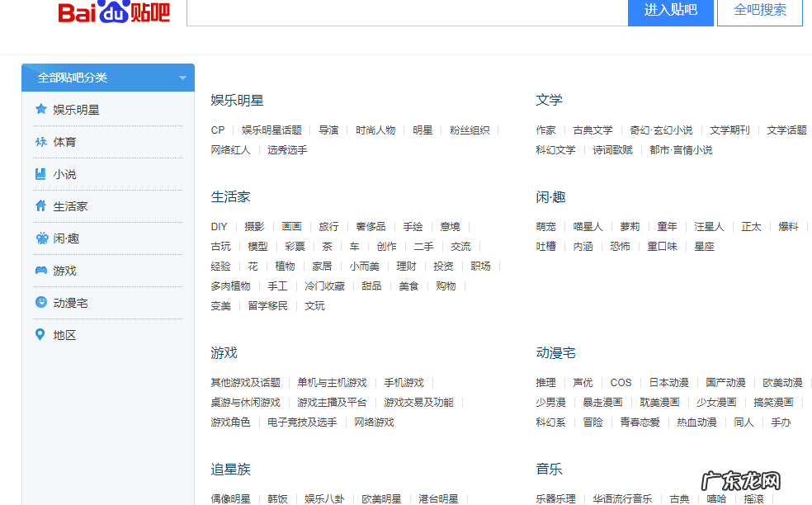The width and height of the screenshot is (812, 505).
Task: Click the Baidu 贴吧 logo
Action: (113, 13)
